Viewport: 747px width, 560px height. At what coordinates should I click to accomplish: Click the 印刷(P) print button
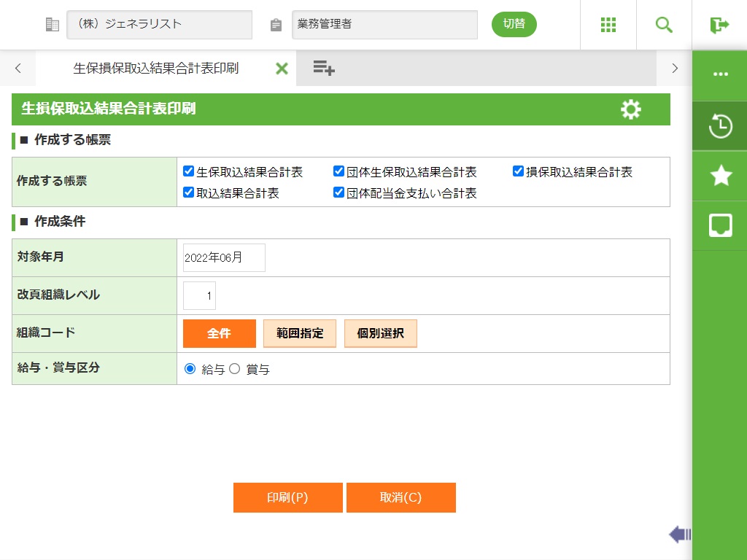click(x=287, y=498)
